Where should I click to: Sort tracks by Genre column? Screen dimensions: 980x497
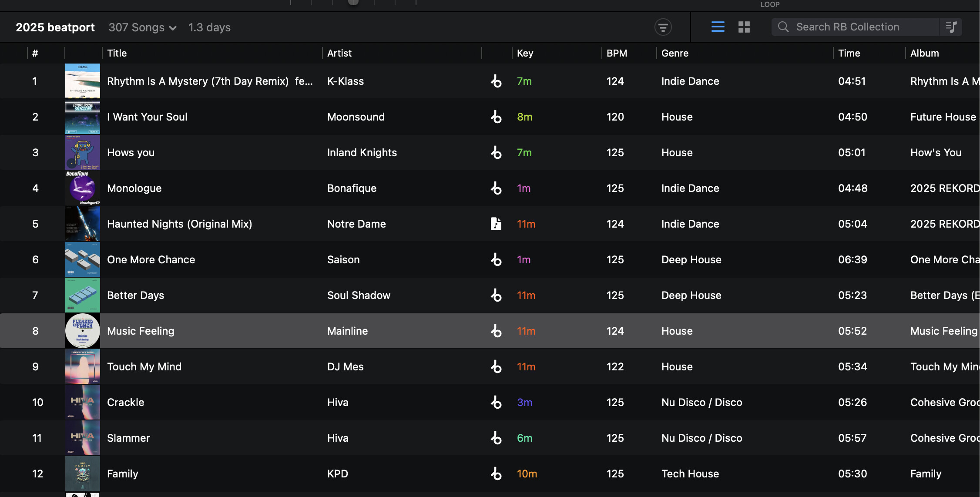[675, 53]
